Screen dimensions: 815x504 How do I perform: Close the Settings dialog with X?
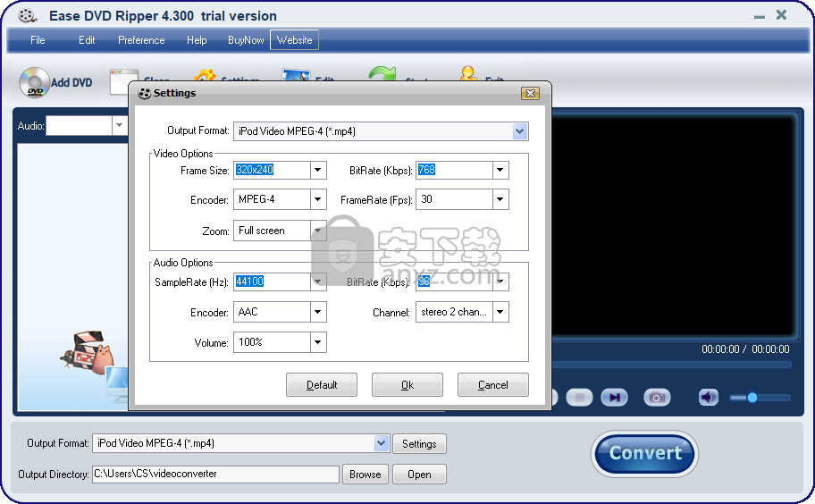click(530, 94)
